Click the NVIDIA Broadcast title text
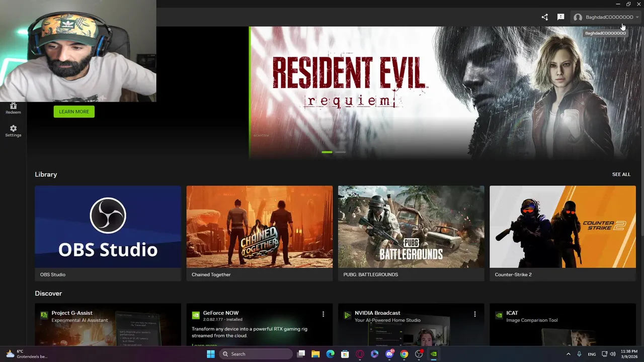 [x=377, y=313]
